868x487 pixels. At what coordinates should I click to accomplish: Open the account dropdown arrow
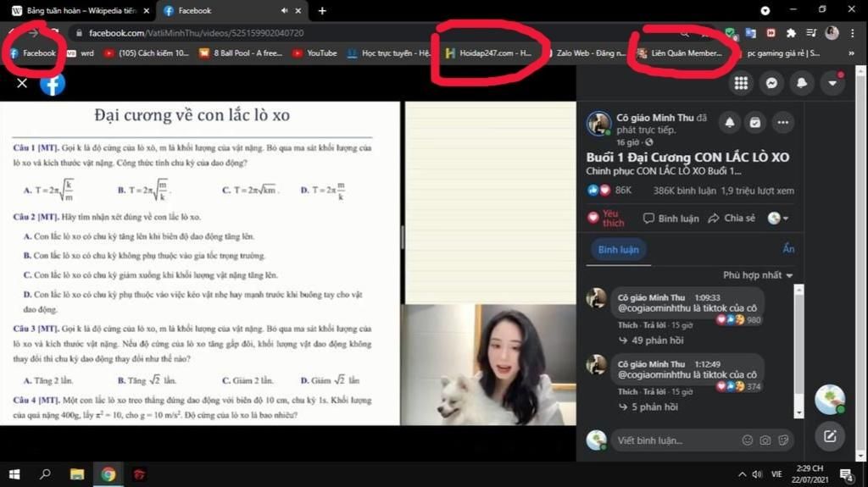pyautogui.click(x=832, y=83)
